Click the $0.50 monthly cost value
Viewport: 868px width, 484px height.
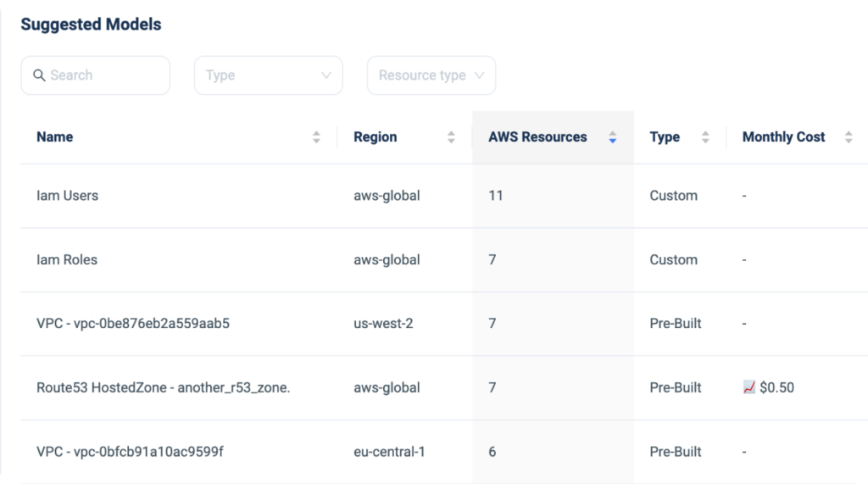pyautogui.click(x=776, y=387)
